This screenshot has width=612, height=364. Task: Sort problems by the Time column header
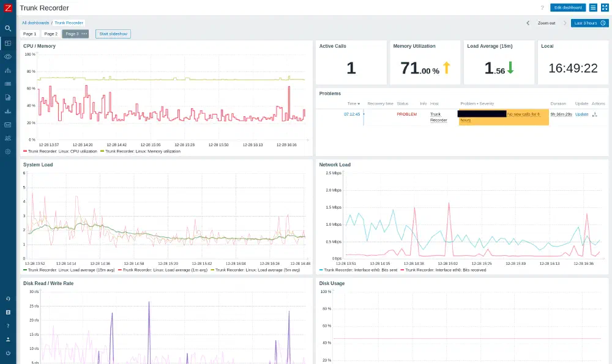(x=353, y=104)
